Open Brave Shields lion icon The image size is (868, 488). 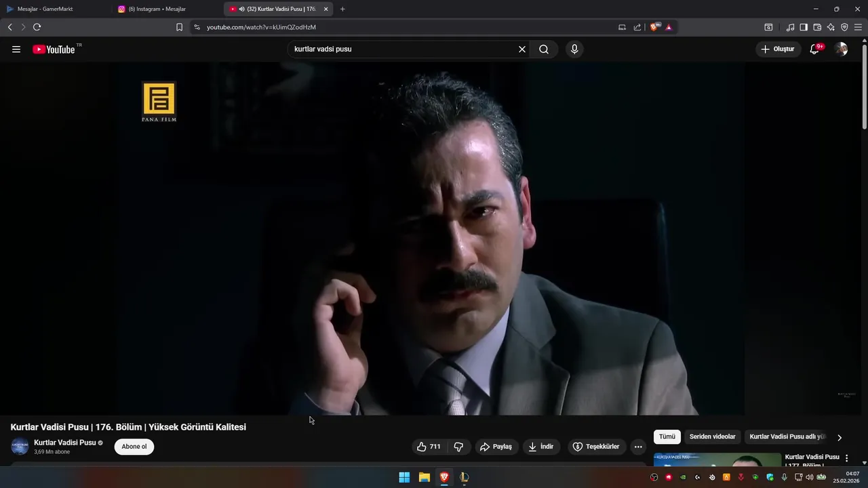[655, 27]
